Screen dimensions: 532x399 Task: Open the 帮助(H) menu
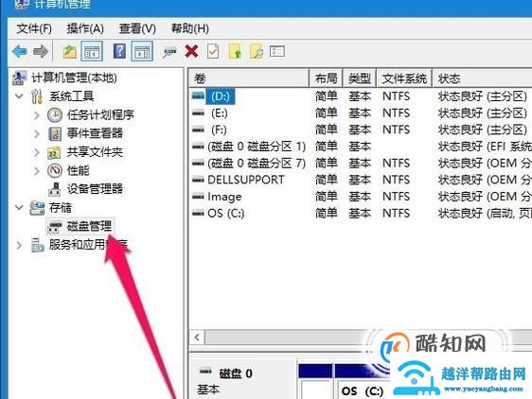tap(189, 28)
